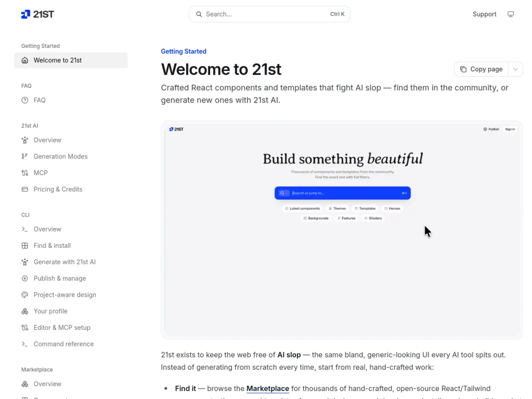The width and height of the screenshot is (532, 399).
Task: Click the 21ST logo in header
Action: [38, 14]
